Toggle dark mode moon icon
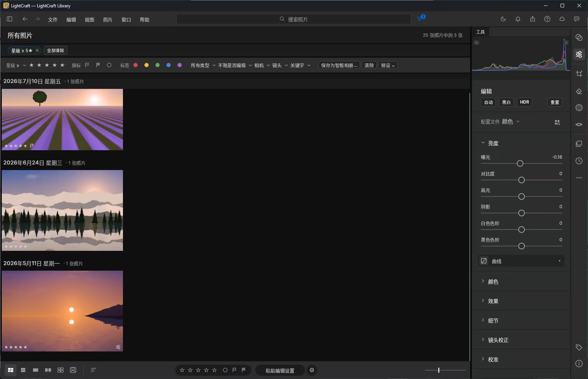Viewport: 588px width, 379px height. 503,19
